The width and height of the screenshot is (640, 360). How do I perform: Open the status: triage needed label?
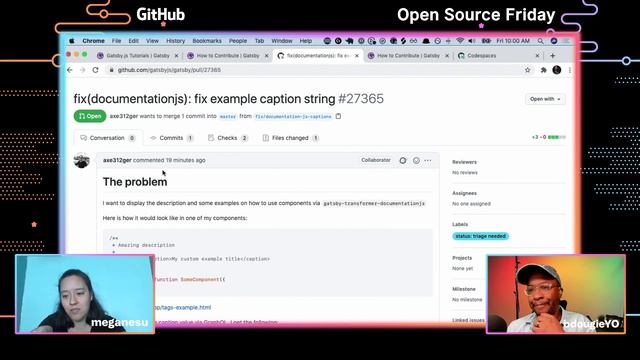[x=480, y=236]
